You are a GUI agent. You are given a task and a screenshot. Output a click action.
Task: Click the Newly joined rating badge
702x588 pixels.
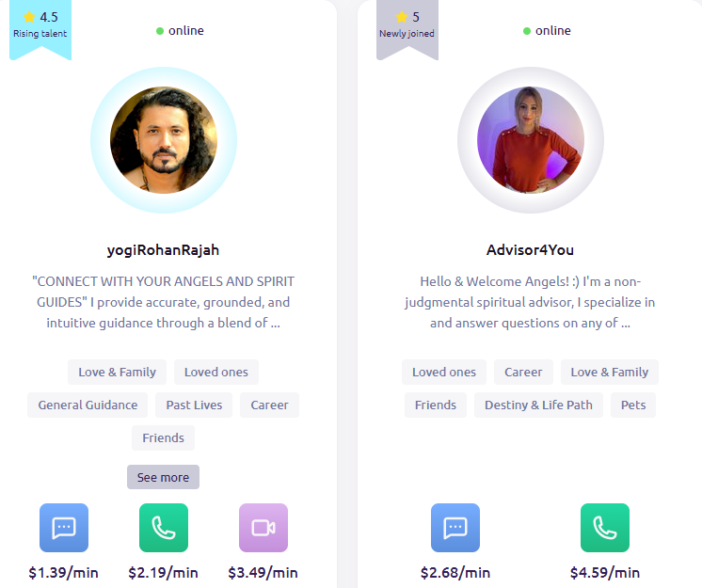click(407, 27)
